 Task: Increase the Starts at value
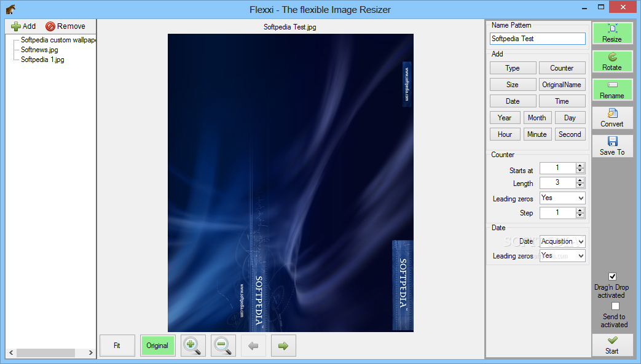580,166
